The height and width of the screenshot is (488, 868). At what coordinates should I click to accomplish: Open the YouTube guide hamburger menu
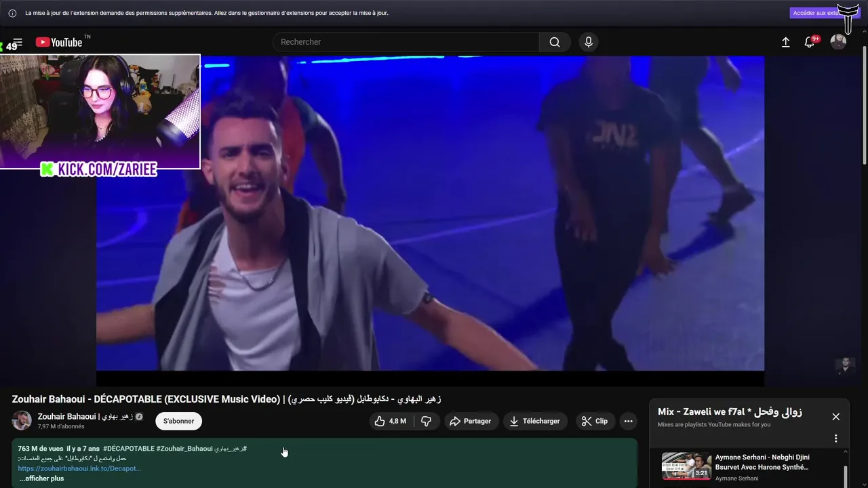point(18,42)
